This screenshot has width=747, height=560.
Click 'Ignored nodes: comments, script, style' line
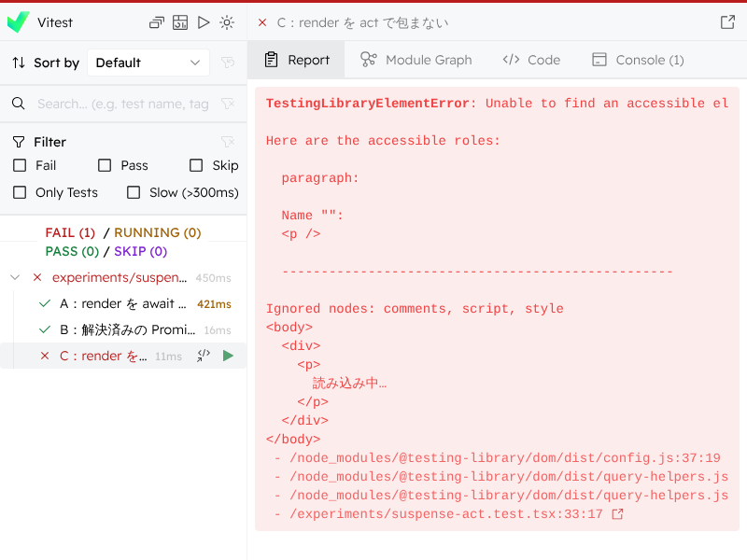pyautogui.click(x=415, y=309)
